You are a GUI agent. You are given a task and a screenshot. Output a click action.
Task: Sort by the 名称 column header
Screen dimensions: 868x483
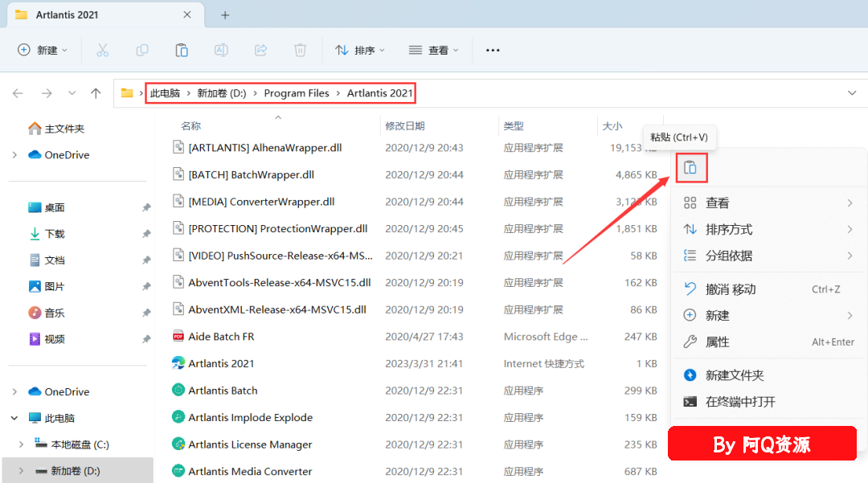coord(191,126)
